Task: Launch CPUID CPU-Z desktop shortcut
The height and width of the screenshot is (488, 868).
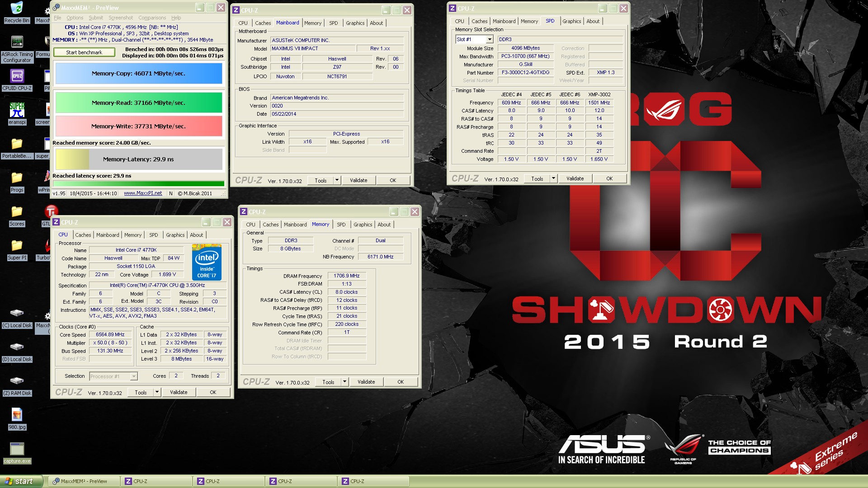Action: pyautogui.click(x=17, y=80)
